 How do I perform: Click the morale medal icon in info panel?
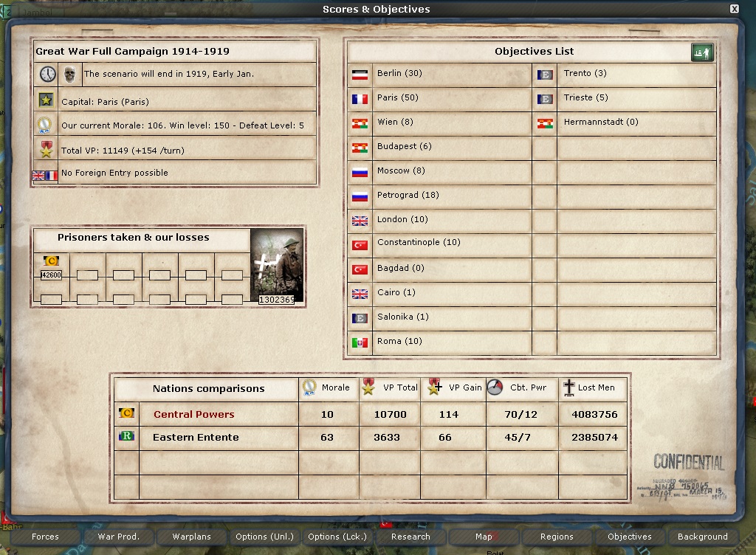coord(46,125)
